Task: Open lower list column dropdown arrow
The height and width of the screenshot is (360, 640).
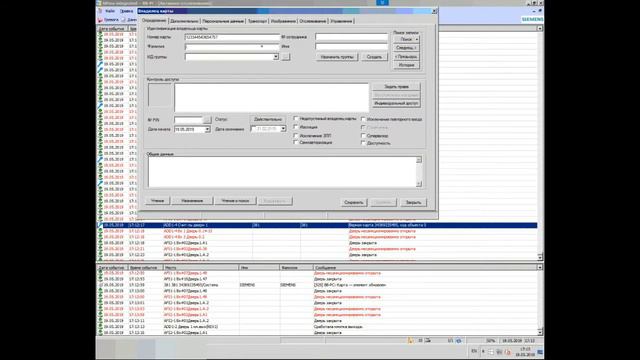Action: 540,268
